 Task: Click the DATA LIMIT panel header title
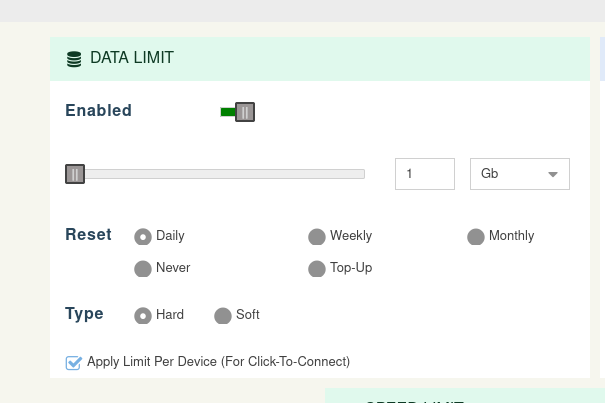(x=132, y=58)
